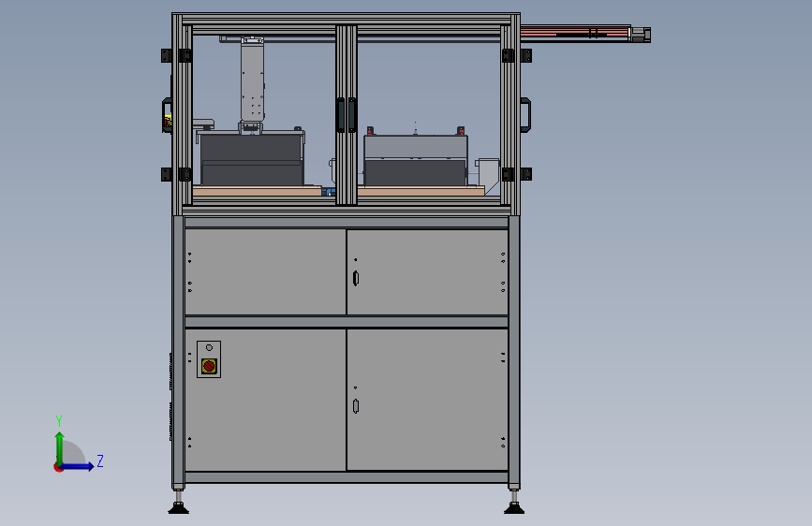Image resolution: width=812 pixels, height=526 pixels.
Task: Click the blue Z axis arrow of the triad
Action: pyautogui.click(x=78, y=466)
